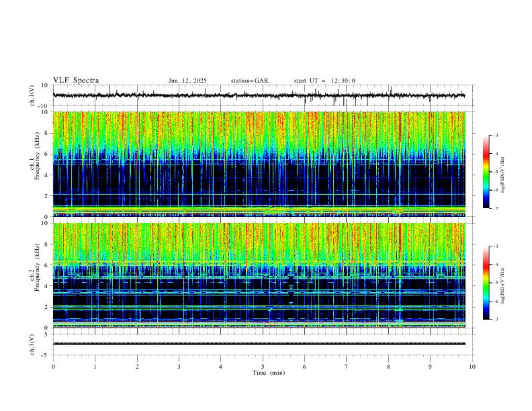Click the ch.1 'log(PSD)(V²/Hz)' colorbar label

pos(502,175)
